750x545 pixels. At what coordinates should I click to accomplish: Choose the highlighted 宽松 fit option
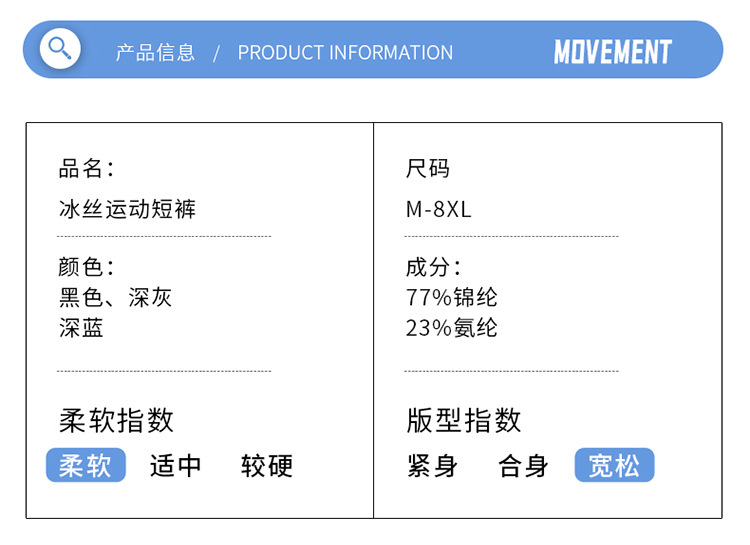point(614,465)
